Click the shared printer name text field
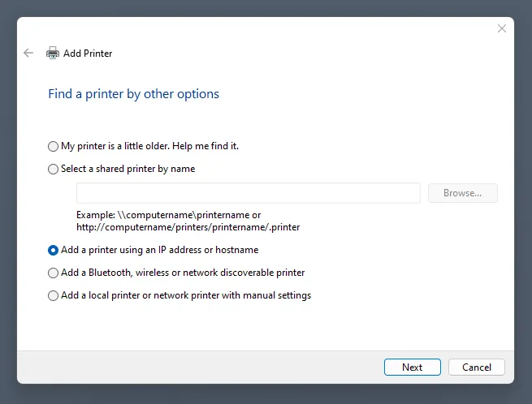The height and width of the screenshot is (404, 532). pyautogui.click(x=248, y=193)
